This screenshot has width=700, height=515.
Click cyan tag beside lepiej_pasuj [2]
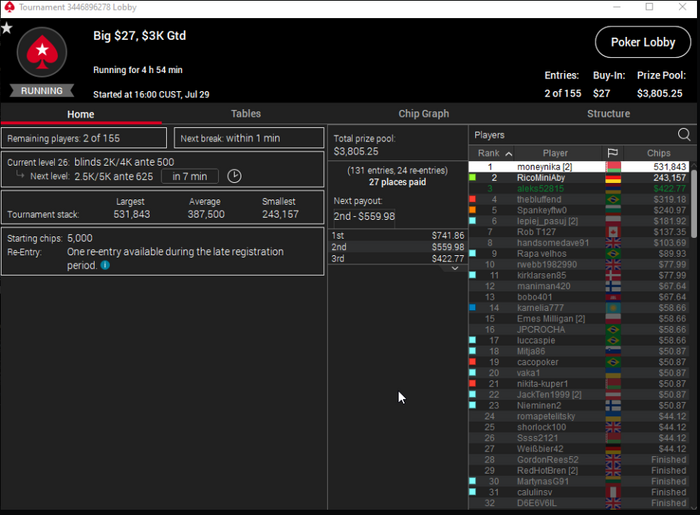point(472,221)
